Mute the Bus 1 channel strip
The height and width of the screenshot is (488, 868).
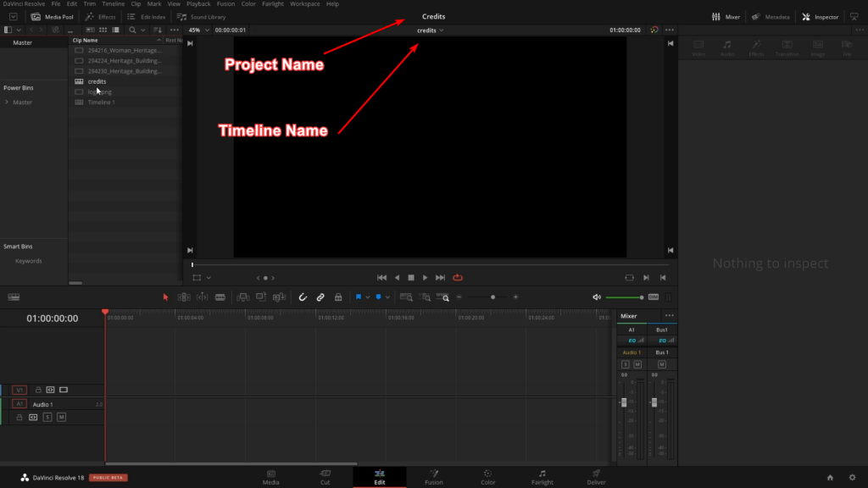(662, 363)
